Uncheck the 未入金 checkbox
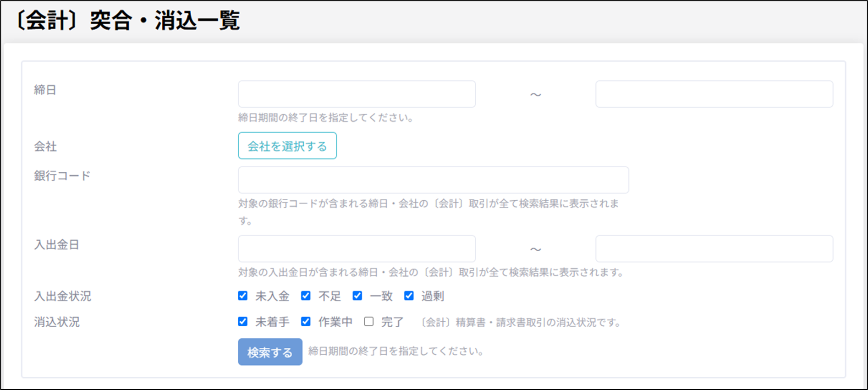Viewport: 868px width, 390px height. 243,296
